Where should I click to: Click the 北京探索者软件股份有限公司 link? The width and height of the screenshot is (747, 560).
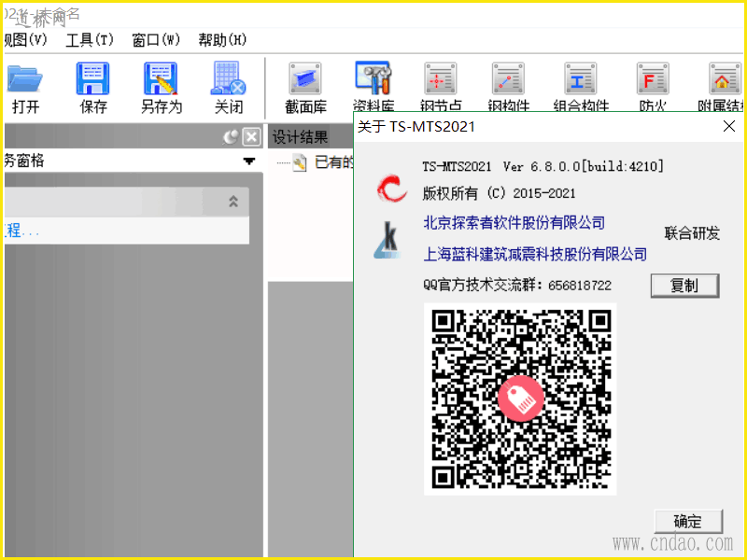[514, 222]
